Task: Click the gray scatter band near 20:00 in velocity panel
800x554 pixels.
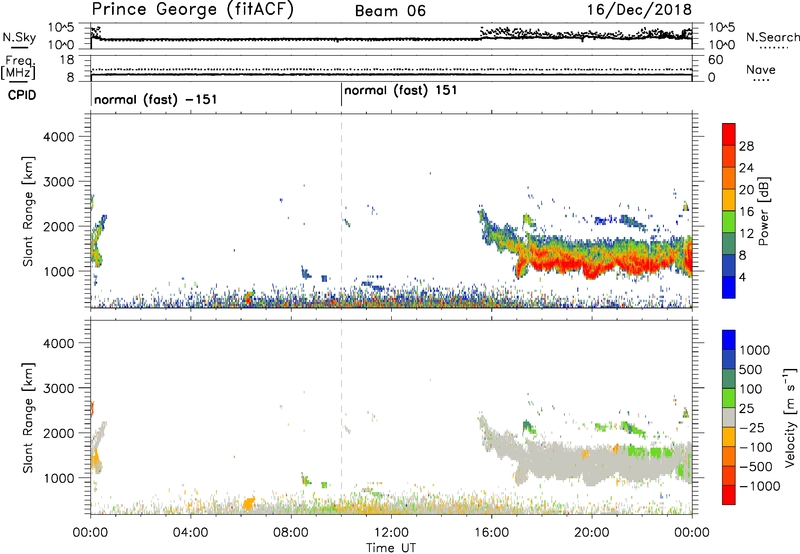Action: click(592, 462)
